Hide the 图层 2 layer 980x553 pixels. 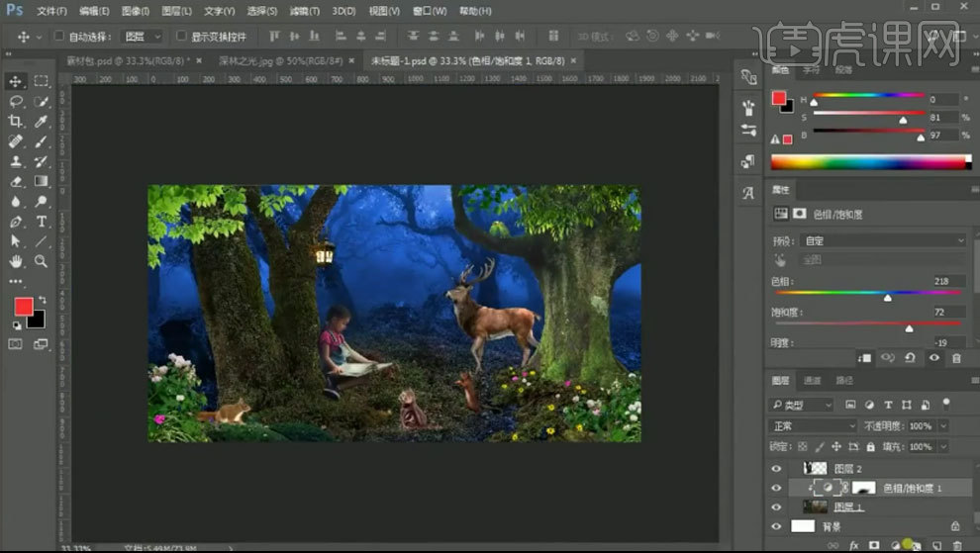[776, 469]
